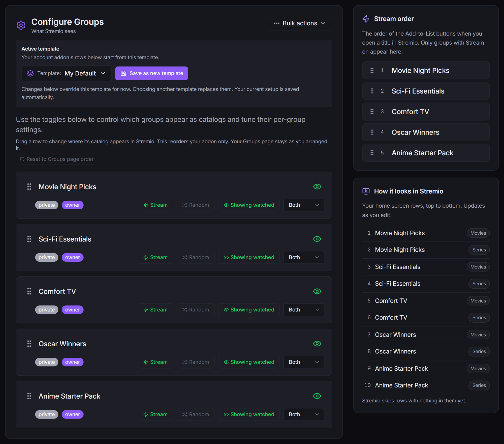Image resolution: width=504 pixels, height=444 pixels.
Task: Toggle Stream for Comfort TV
Action: (155, 310)
